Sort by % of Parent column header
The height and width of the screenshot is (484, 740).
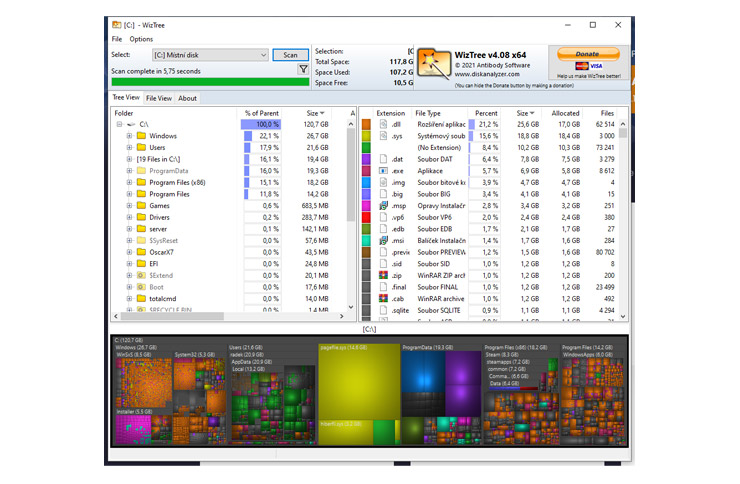click(x=262, y=113)
